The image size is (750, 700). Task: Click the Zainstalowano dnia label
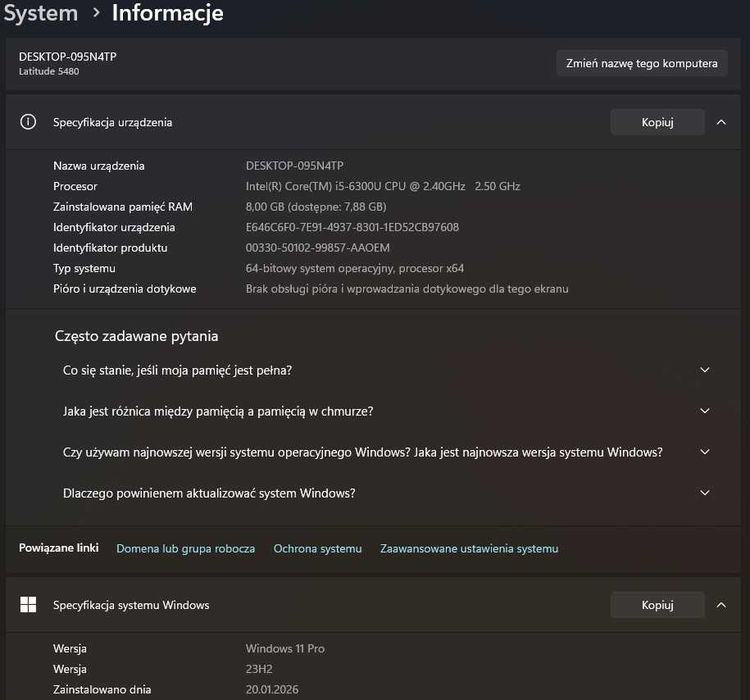[102, 689]
